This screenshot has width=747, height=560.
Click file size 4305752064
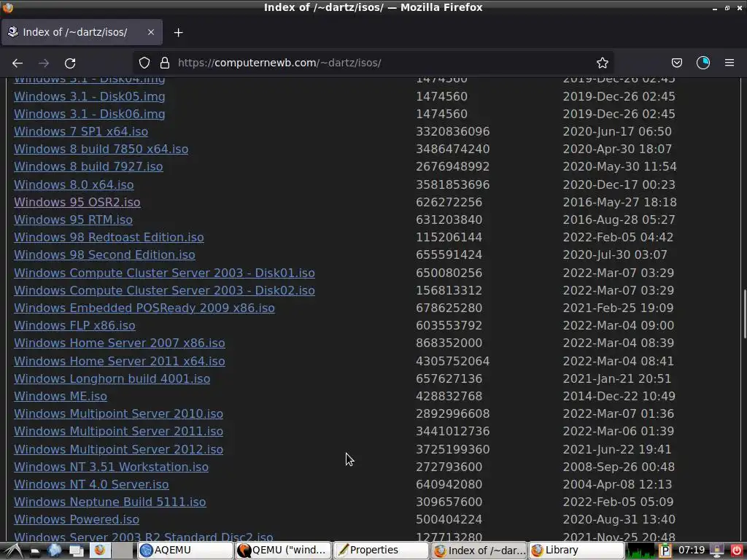(452, 362)
